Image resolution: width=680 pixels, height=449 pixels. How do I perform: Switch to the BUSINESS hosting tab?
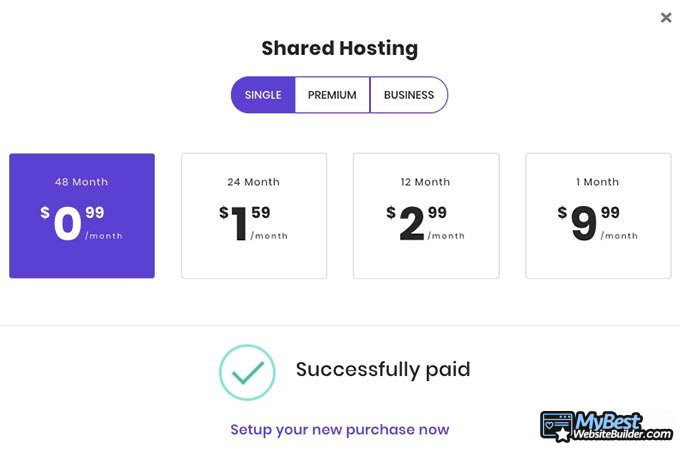pos(408,95)
